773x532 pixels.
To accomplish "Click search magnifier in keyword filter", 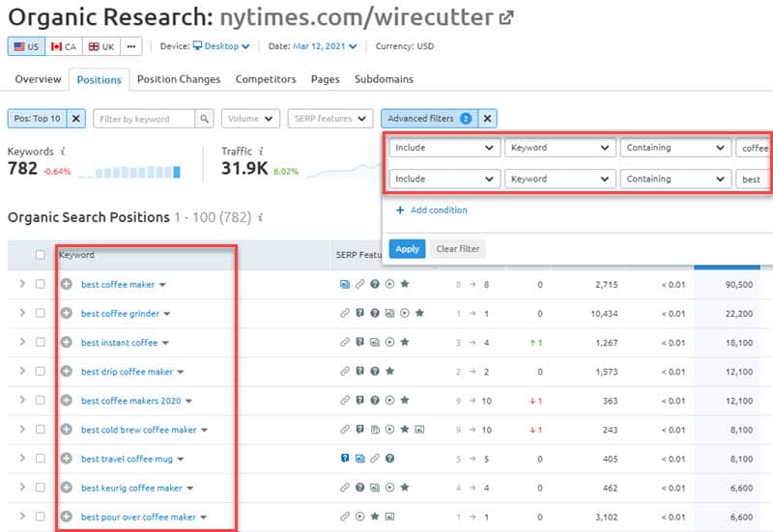I will 204,119.
